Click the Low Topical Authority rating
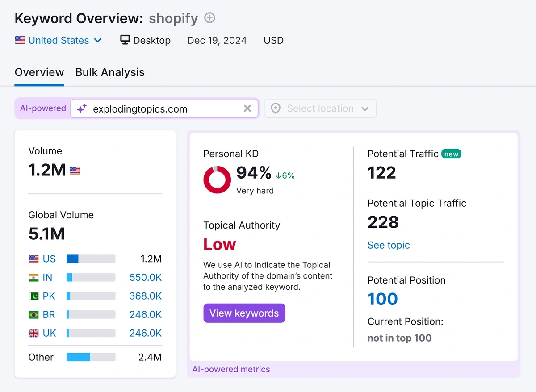This screenshot has width=536, height=392. point(219,244)
